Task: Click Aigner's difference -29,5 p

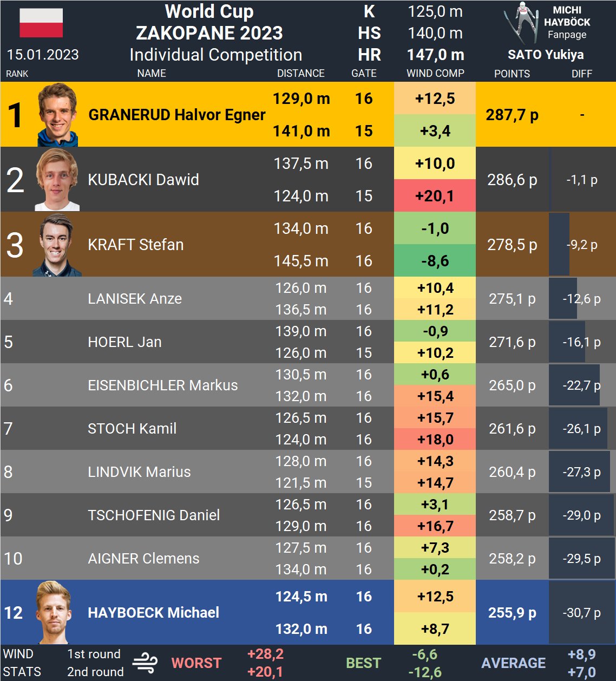Action: tap(582, 559)
